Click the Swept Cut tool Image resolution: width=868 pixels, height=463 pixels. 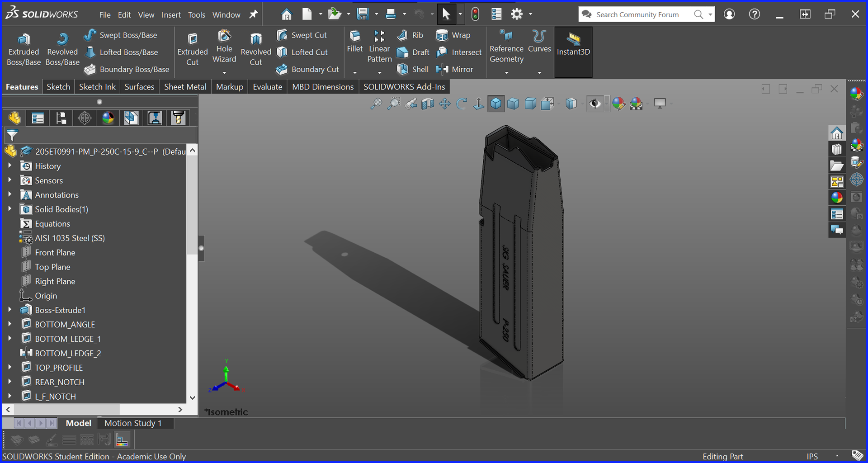point(302,35)
